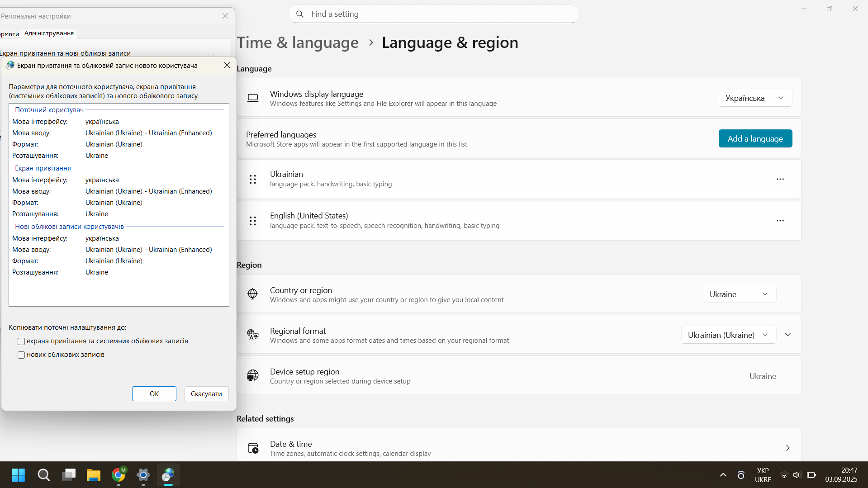Image resolution: width=868 pixels, height=488 pixels.
Task: Click the battery status tray icon
Action: pyautogui.click(x=811, y=475)
